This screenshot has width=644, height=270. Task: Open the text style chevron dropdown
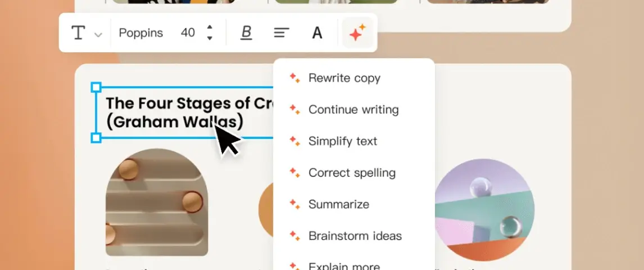(x=98, y=35)
